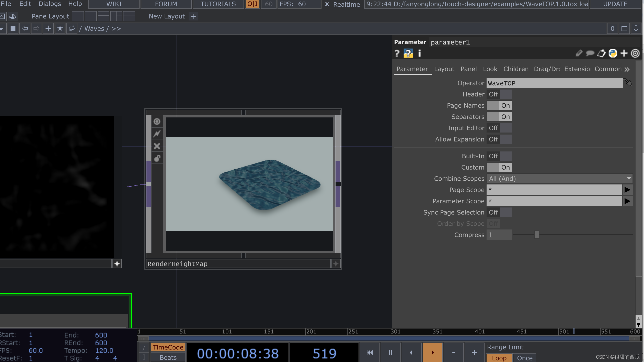The width and height of the screenshot is (644, 362).
Task: Open the Layout tab in Parameter panel
Action: [444, 69]
